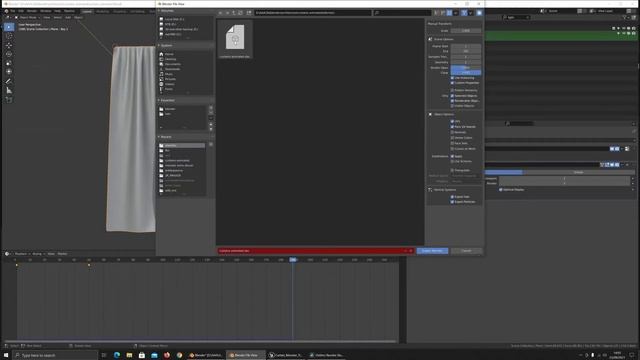Image resolution: width=640 pixels, height=360 pixels.
Task: Open the Desktop bookmark in System list
Action: coord(170,59)
